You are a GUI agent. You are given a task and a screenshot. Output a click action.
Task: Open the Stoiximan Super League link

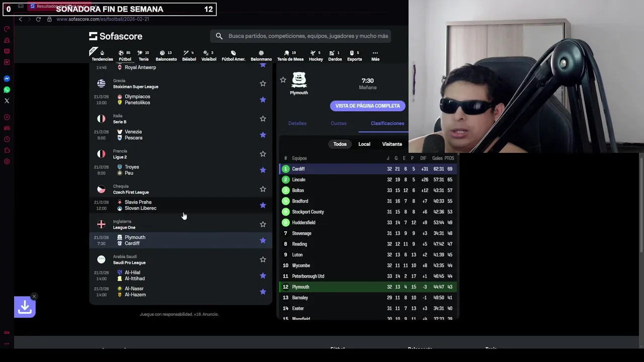pyautogui.click(x=136, y=86)
